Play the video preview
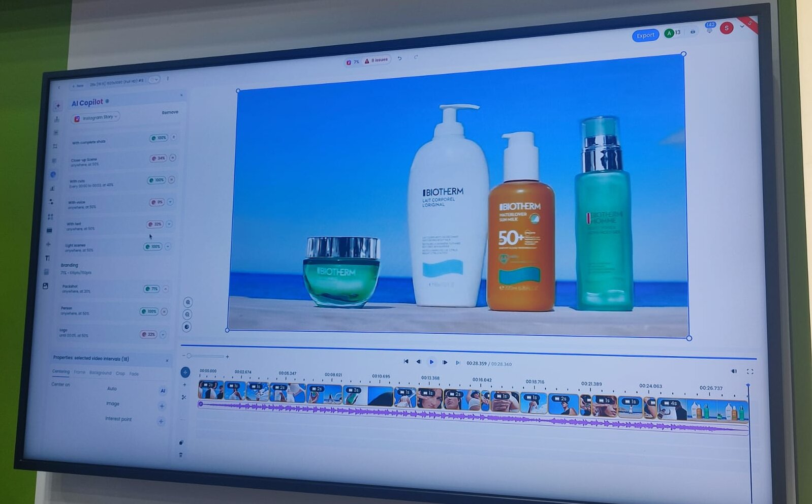The image size is (812, 504). tap(431, 362)
